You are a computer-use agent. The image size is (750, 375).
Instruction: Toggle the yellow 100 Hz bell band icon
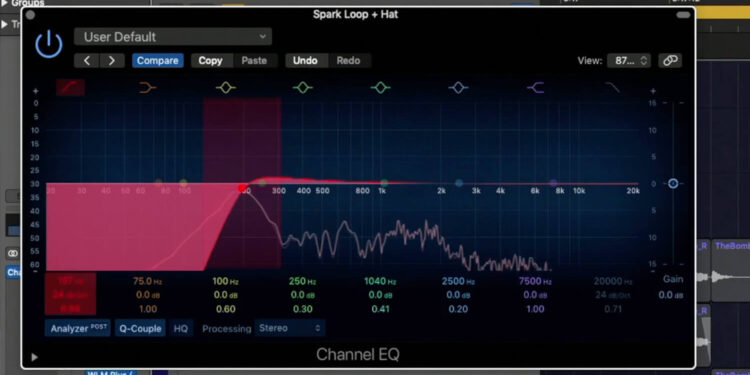226,88
